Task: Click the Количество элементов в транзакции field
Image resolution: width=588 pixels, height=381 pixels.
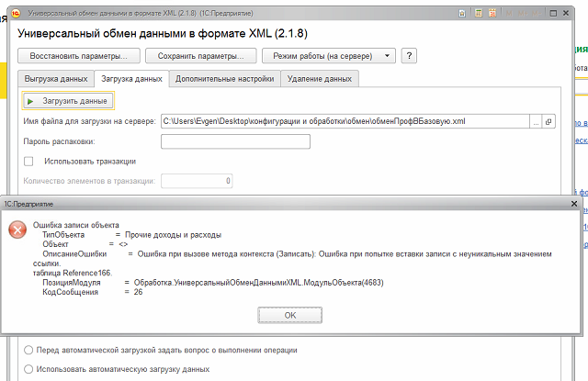Action: point(198,181)
